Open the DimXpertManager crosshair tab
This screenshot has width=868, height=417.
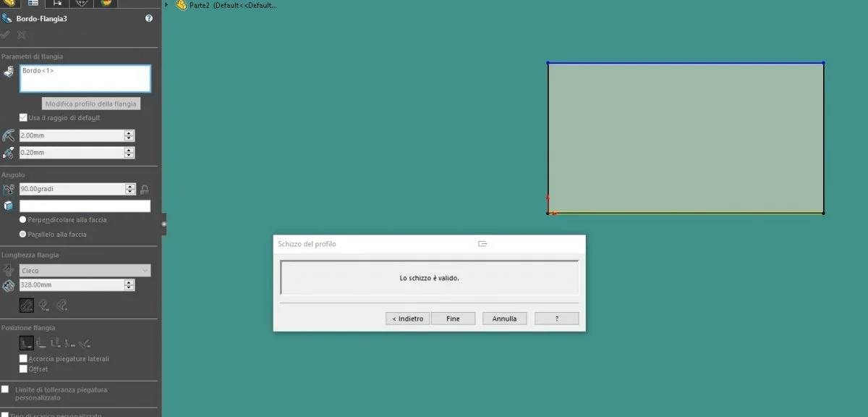pos(82,3)
